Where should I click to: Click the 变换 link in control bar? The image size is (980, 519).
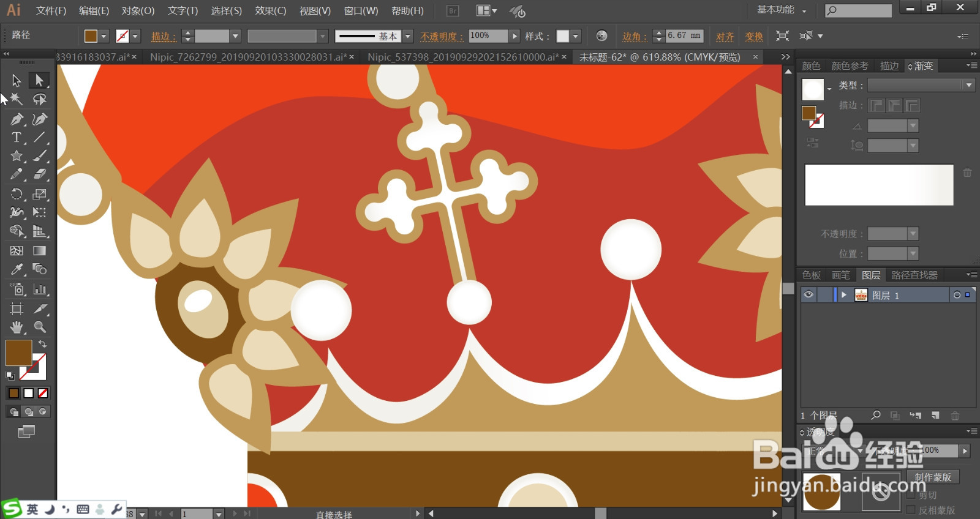(x=754, y=37)
